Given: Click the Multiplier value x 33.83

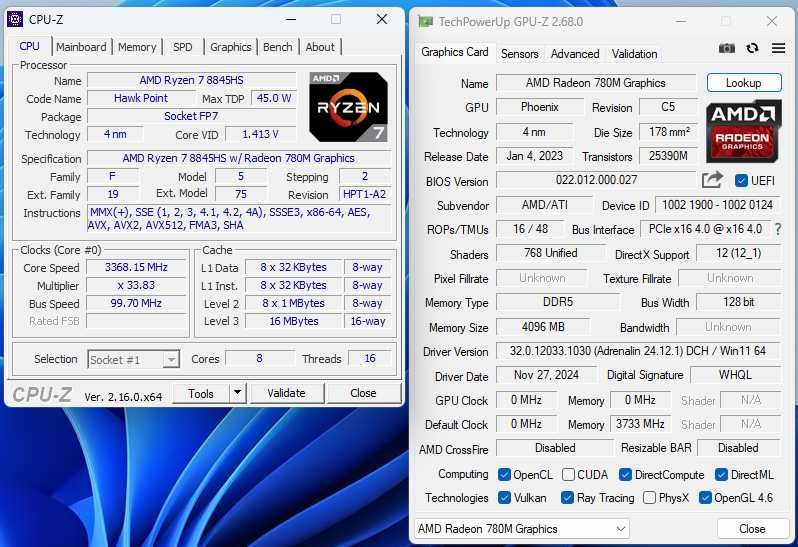Looking at the screenshot, I should (136, 285).
